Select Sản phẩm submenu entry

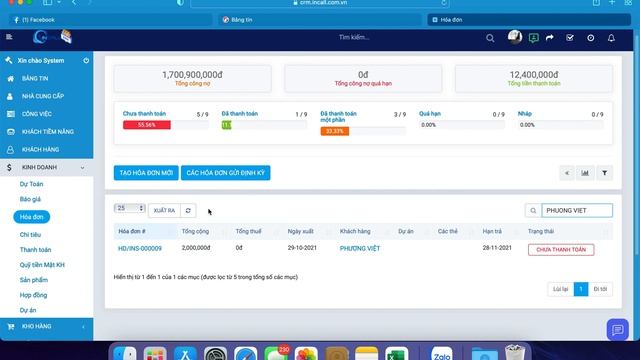click(34, 280)
